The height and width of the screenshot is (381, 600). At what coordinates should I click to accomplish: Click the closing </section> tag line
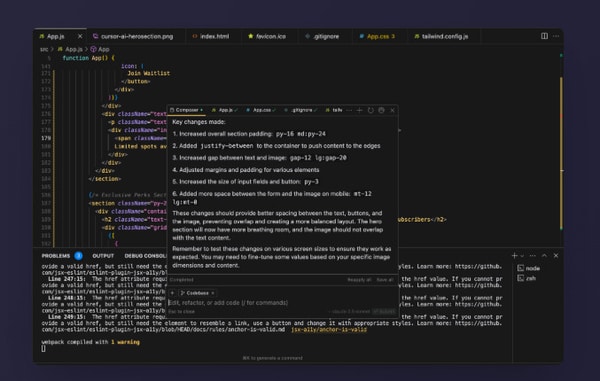click(105, 179)
